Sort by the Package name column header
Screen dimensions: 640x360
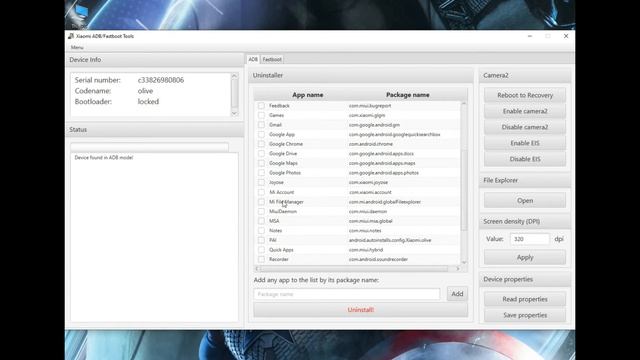(x=407, y=95)
